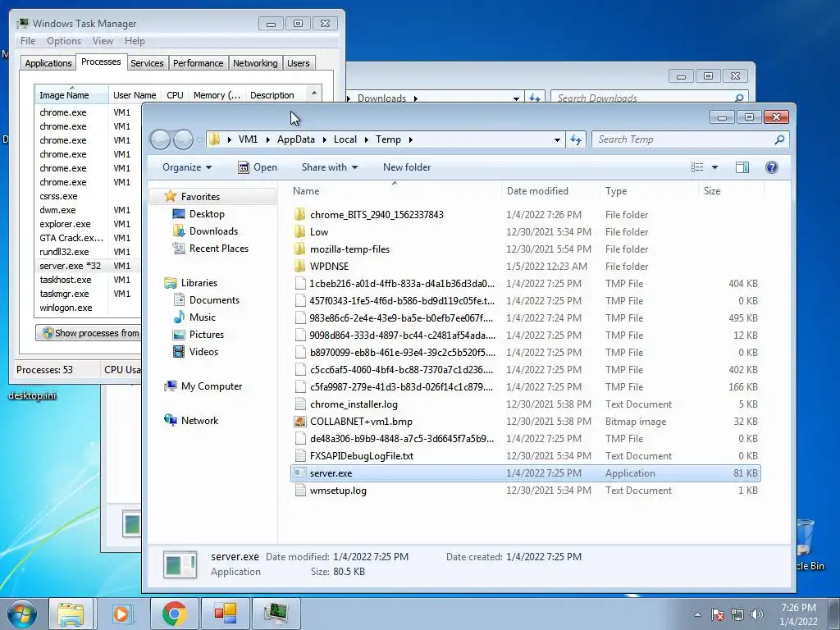Screen dimensions: 840x630
Task: Click the Task Manager taskbar icon
Action: pos(276,614)
